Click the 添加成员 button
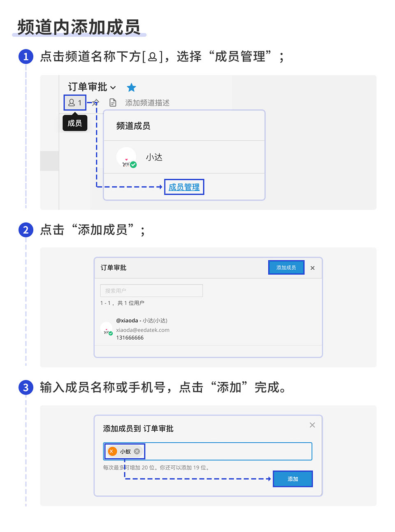 [x=286, y=268]
